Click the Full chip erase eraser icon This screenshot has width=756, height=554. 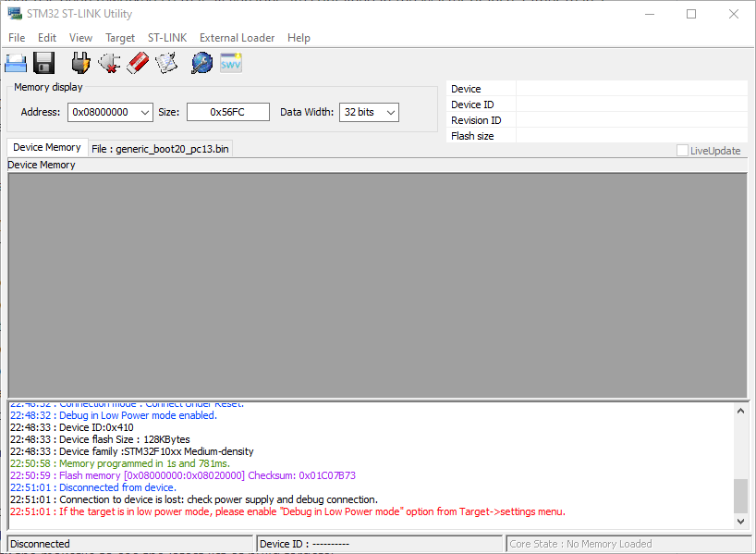pyautogui.click(x=138, y=63)
